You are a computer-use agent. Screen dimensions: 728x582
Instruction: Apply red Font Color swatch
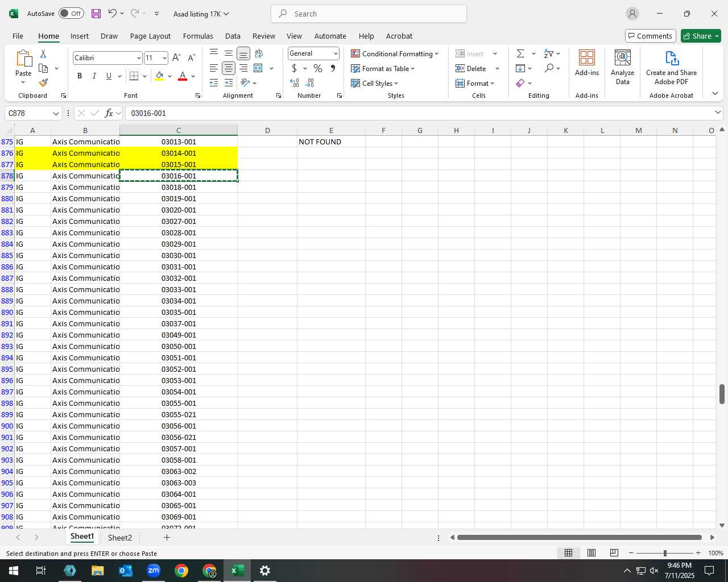pyautogui.click(x=183, y=76)
